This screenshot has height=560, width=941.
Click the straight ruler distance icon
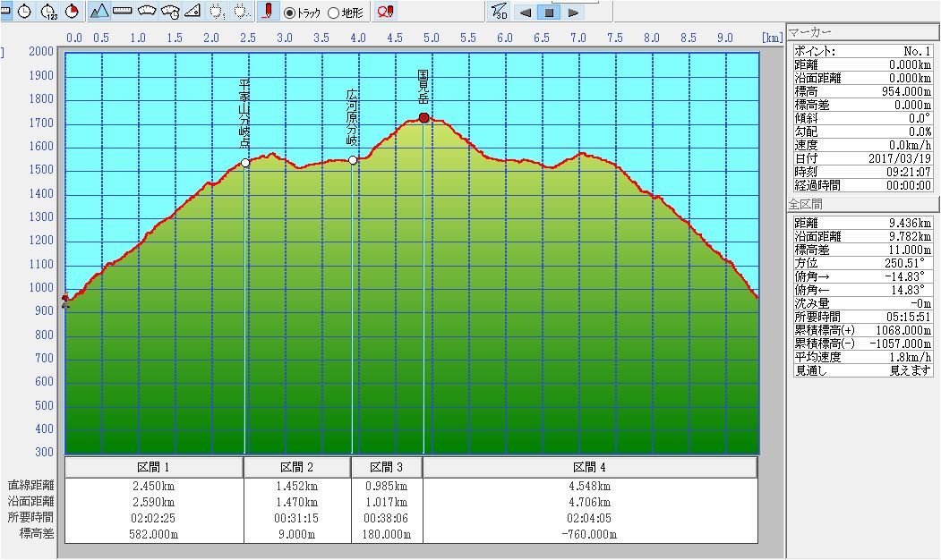click(123, 12)
